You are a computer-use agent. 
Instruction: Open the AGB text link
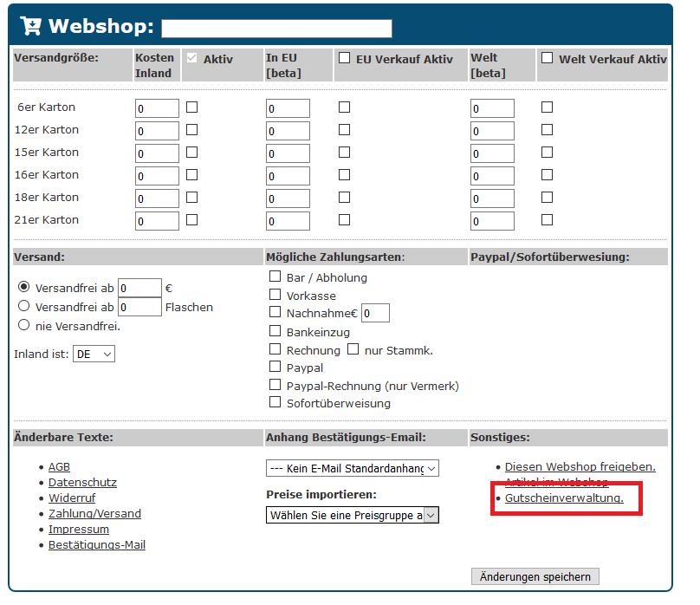tap(59, 466)
